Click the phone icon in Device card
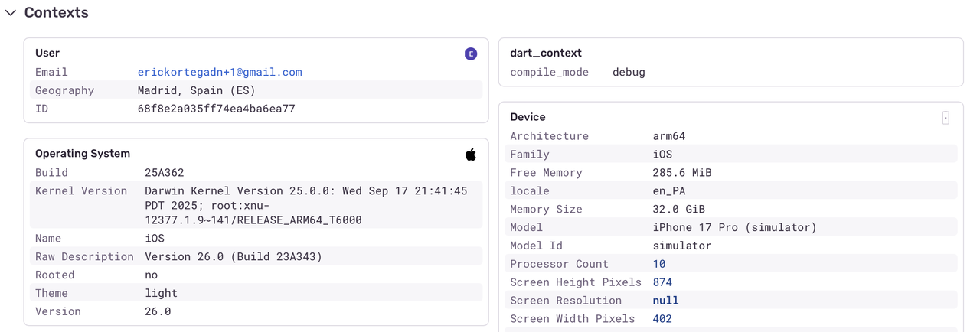The width and height of the screenshot is (980, 332). click(946, 117)
